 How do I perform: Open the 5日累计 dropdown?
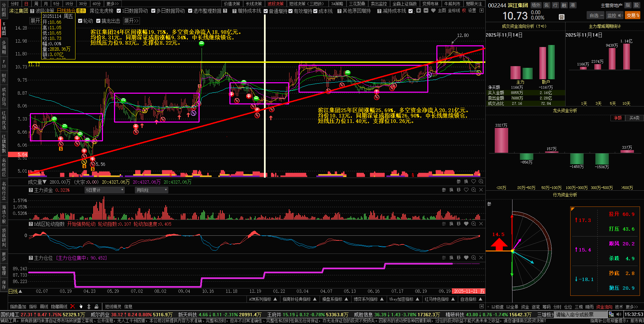click(x=104, y=190)
